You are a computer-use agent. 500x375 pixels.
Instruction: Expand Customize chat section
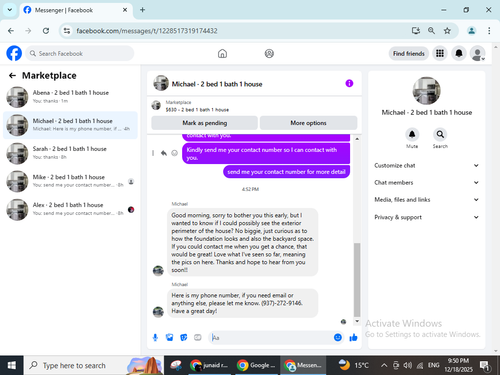426,165
